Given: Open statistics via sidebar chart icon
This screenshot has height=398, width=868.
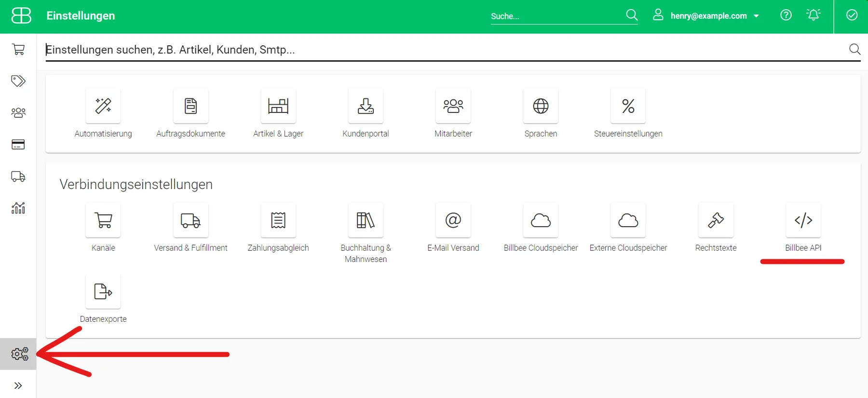Looking at the screenshot, I should 18,208.
